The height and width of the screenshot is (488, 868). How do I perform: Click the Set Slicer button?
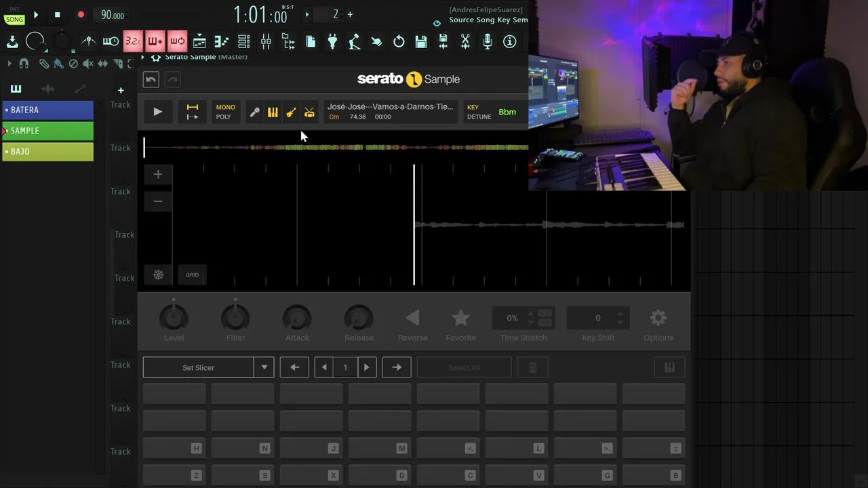(199, 367)
